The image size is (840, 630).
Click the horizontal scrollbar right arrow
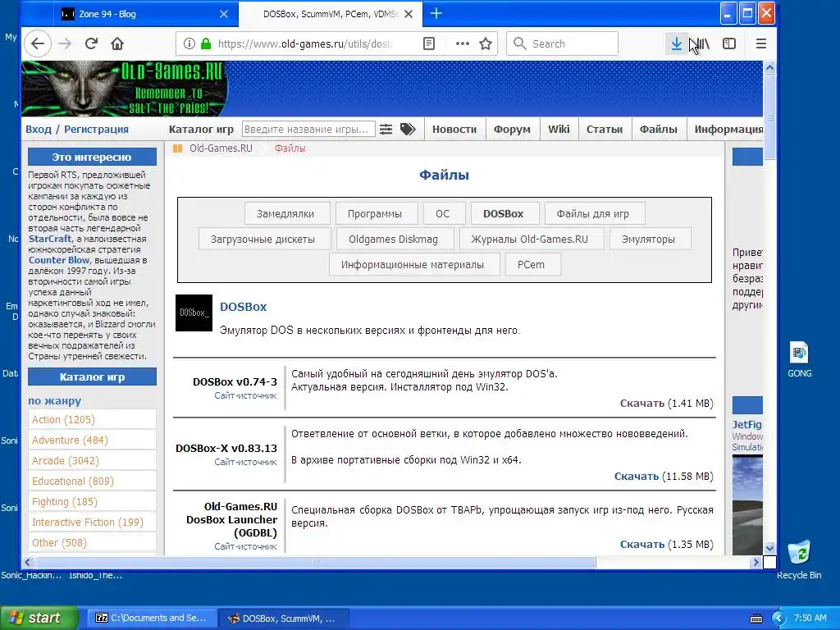pyautogui.click(x=756, y=563)
